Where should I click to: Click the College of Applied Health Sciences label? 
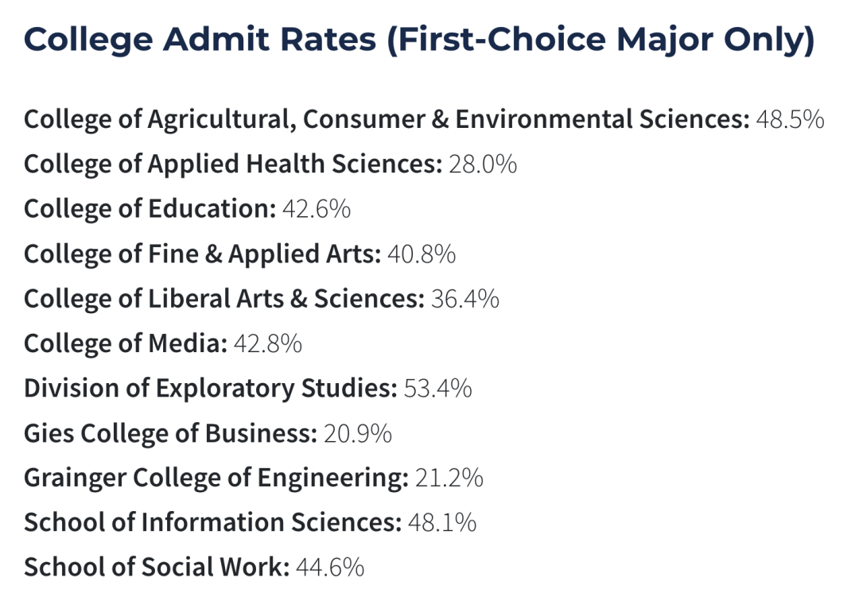click(x=232, y=164)
